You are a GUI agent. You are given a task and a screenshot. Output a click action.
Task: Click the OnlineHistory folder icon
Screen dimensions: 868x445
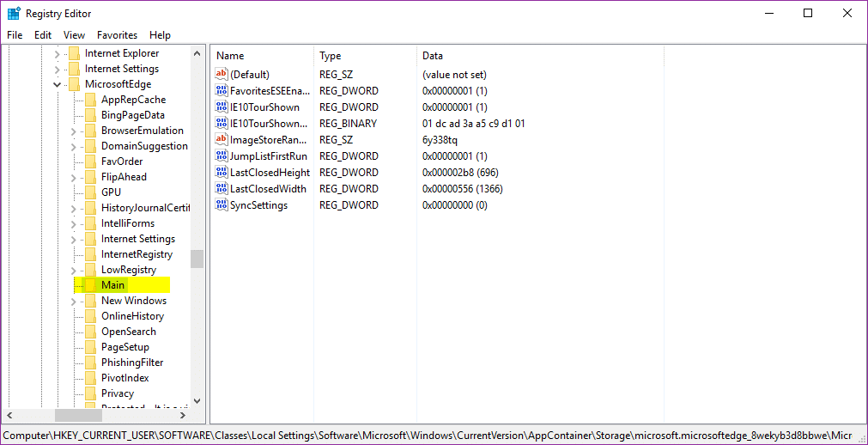click(x=90, y=316)
